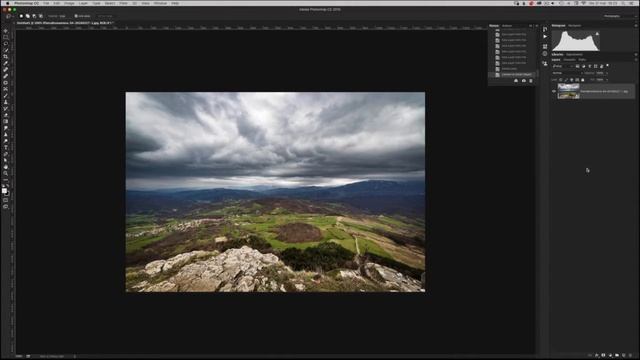Screen dimensions: 640x360
Task: Open Fill slider dropdown arrow
Action: (607, 80)
